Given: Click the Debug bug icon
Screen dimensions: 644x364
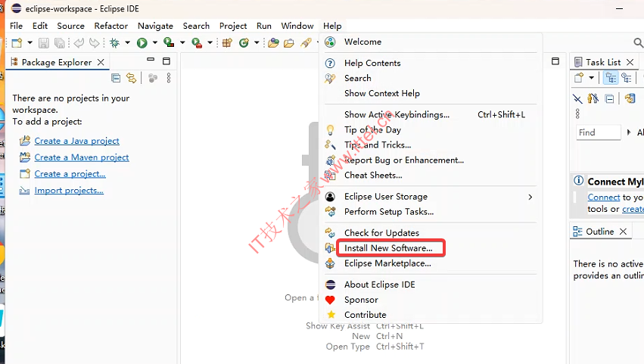Looking at the screenshot, I should coord(114,42).
